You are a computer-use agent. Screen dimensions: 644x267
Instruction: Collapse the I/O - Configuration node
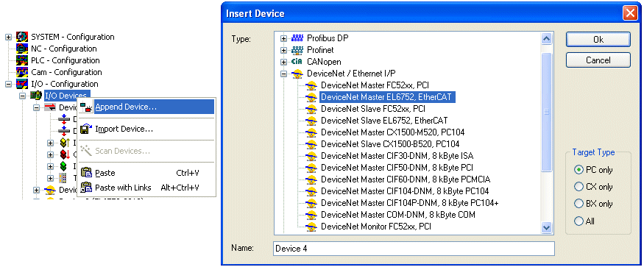[8, 84]
